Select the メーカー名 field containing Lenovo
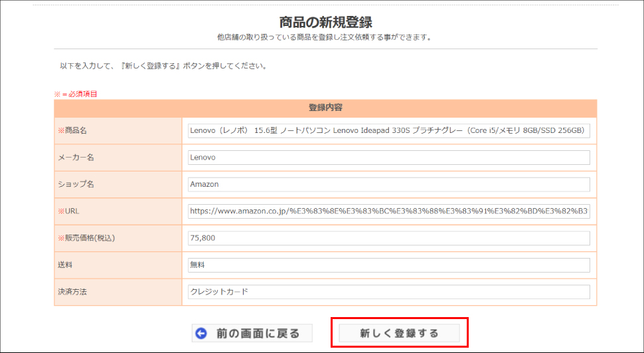Viewport: 644px width, 353px height. tap(389, 157)
